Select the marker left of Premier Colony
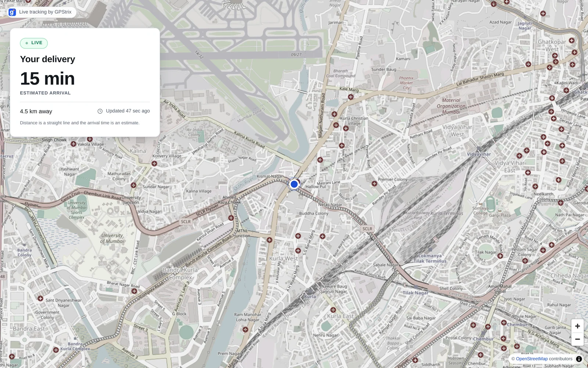Screen dimensions: 588x368 [x=374, y=183]
